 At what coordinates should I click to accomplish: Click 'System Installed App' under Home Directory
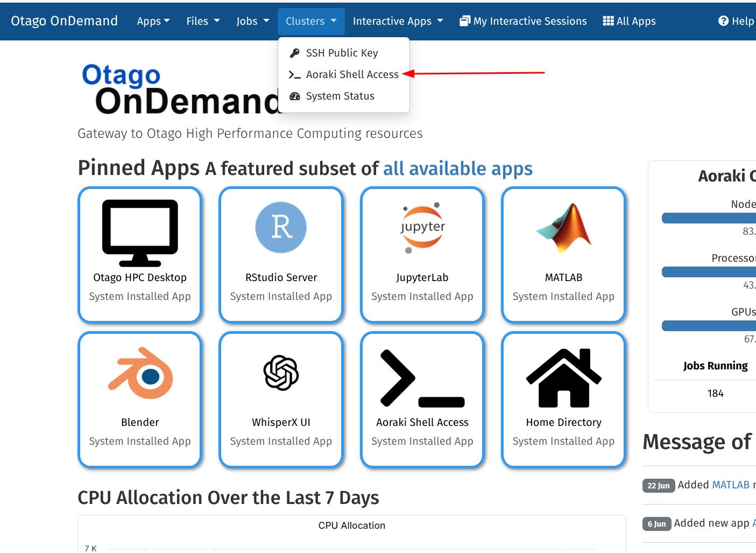(563, 441)
